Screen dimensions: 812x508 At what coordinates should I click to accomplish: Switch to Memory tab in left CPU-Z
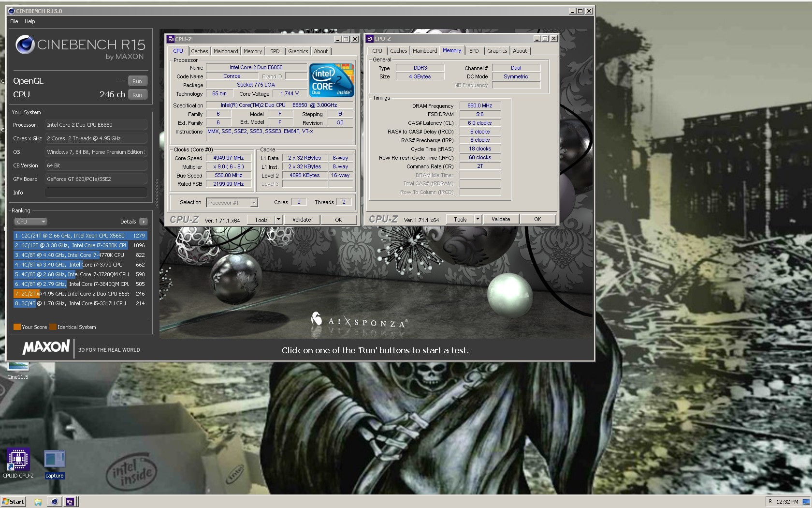point(253,51)
